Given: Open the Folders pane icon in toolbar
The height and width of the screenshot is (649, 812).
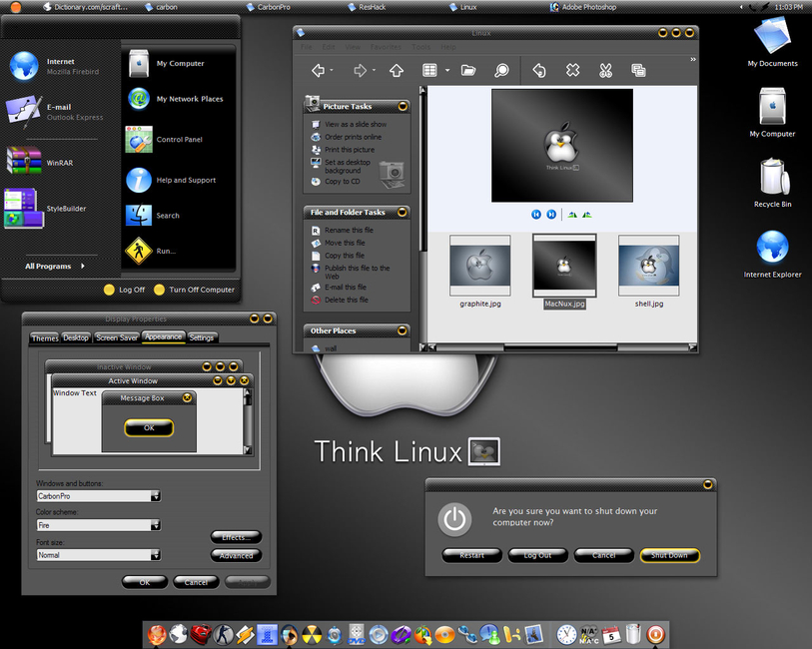Looking at the screenshot, I should [x=468, y=70].
